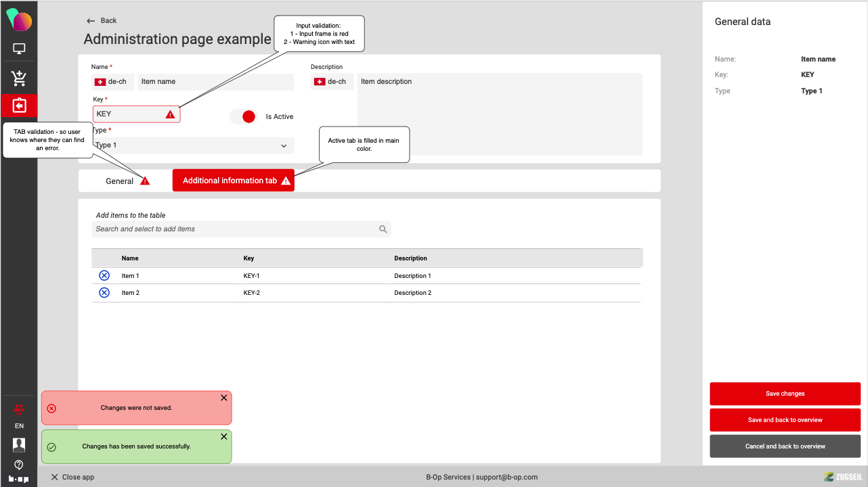This screenshot has height=487, width=868.
Task: Select the red clipboard icon in the sidebar
Action: (x=19, y=106)
